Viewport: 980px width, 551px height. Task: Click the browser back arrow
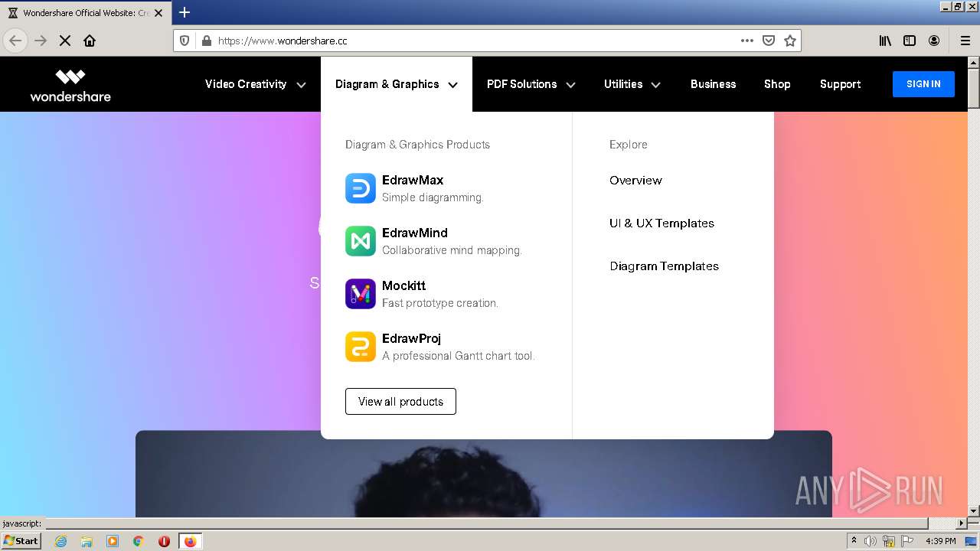(15, 41)
